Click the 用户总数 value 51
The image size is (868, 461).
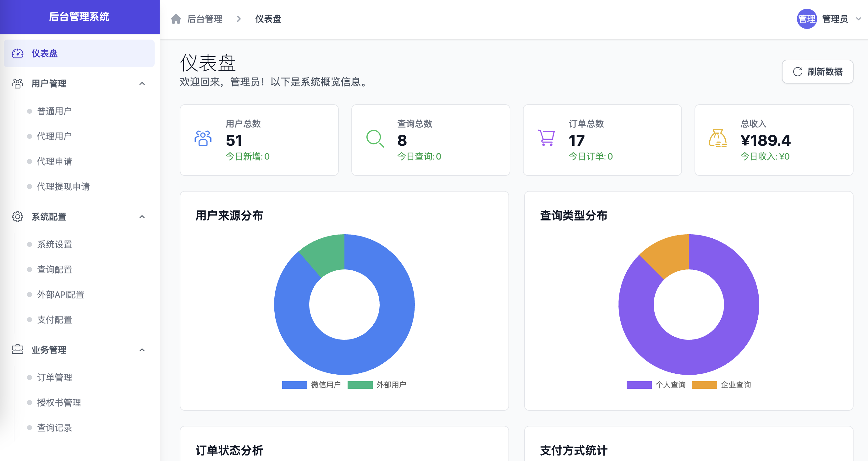tap(234, 140)
